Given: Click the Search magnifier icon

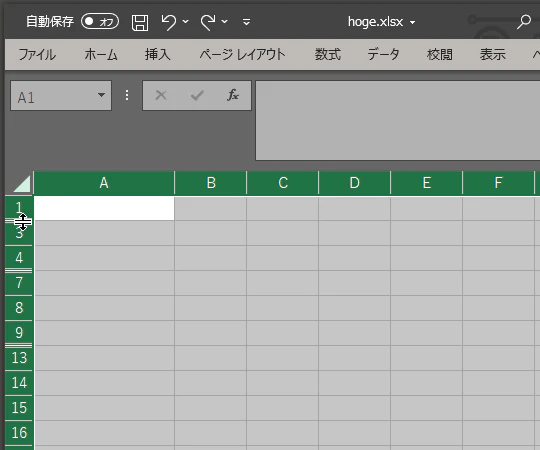Looking at the screenshot, I should point(523,22).
